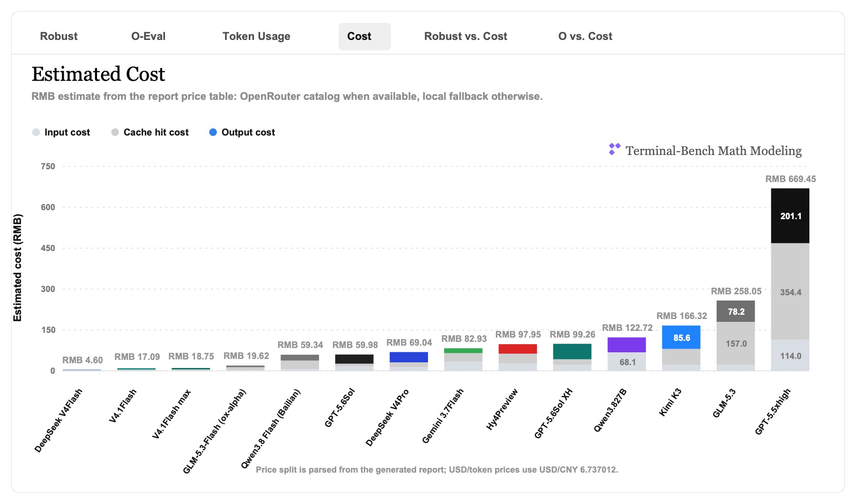
Task: Click the 114.0 input cost segment
Action: point(790,356)
